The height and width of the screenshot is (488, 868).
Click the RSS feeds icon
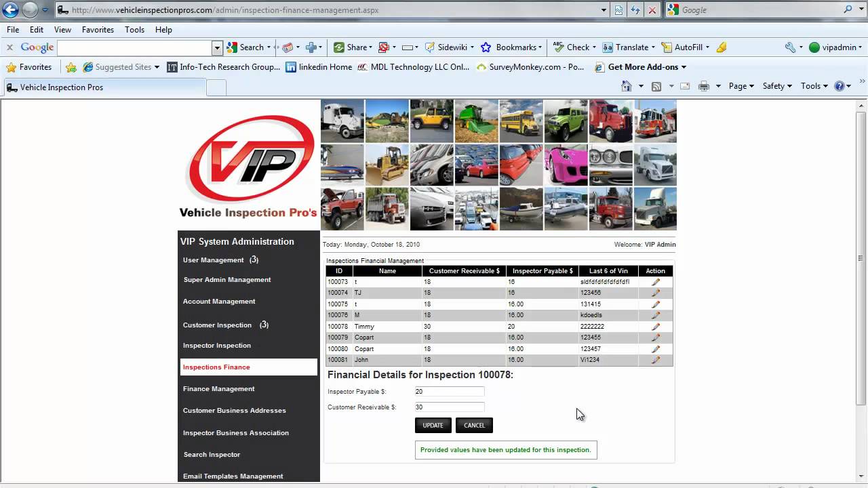[656, 86]
